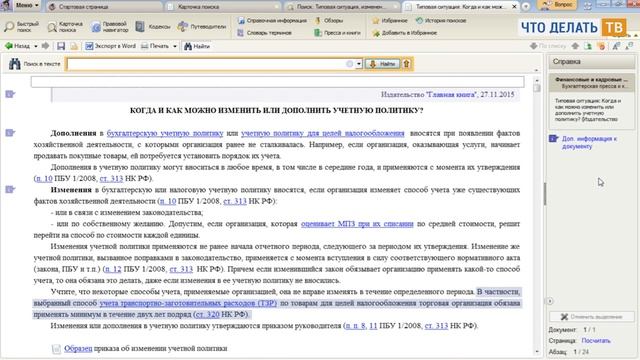
Task: Open Словарь терминов
Action: point(265,33)
